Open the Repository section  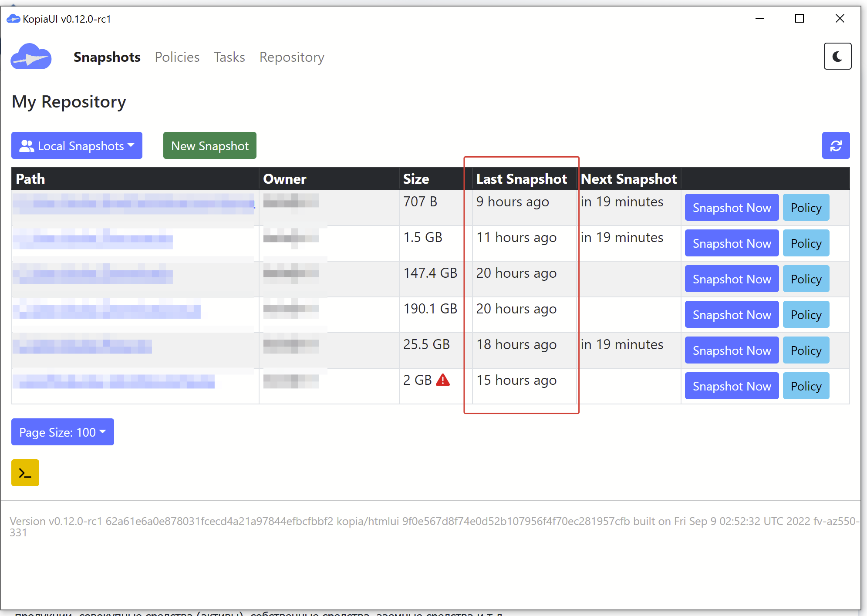pyautogui.click(x=292, y=57)
